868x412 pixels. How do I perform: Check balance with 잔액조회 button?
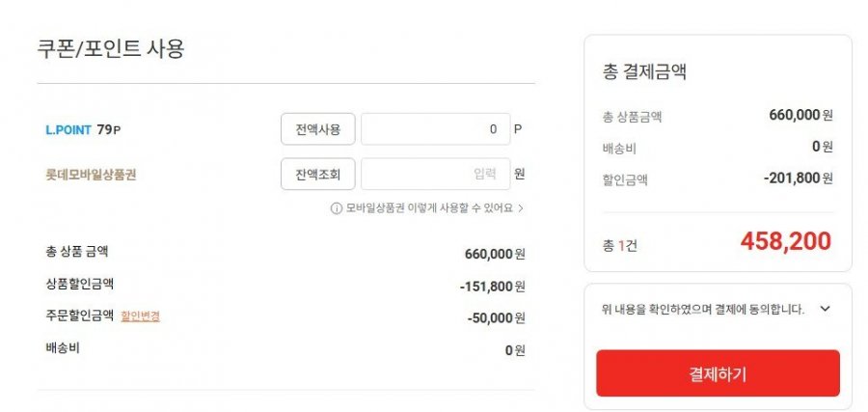[317, 175]
